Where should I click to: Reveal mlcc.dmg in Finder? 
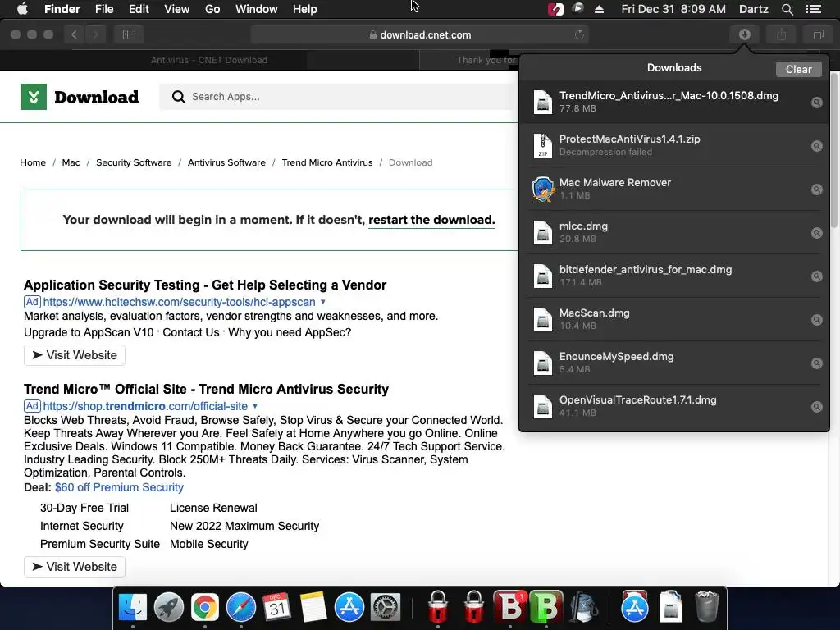click(x=816, y=232)
